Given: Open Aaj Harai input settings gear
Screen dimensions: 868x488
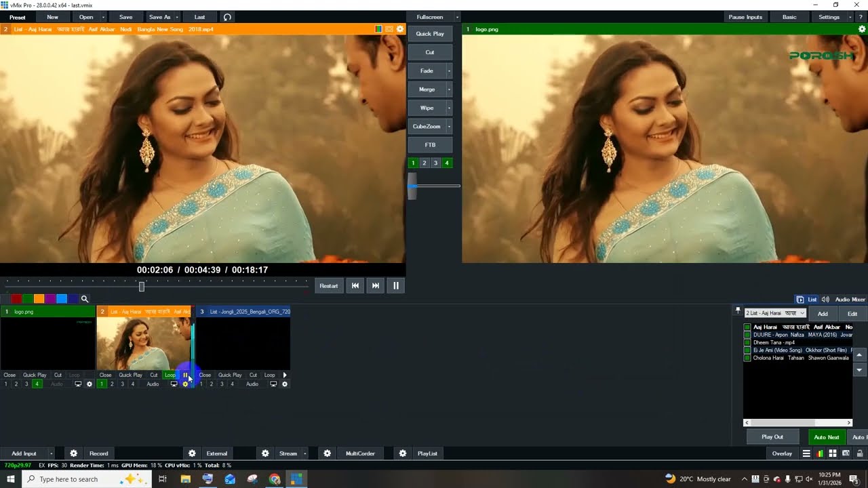Looking at the screenshot, I should (185, 384).
